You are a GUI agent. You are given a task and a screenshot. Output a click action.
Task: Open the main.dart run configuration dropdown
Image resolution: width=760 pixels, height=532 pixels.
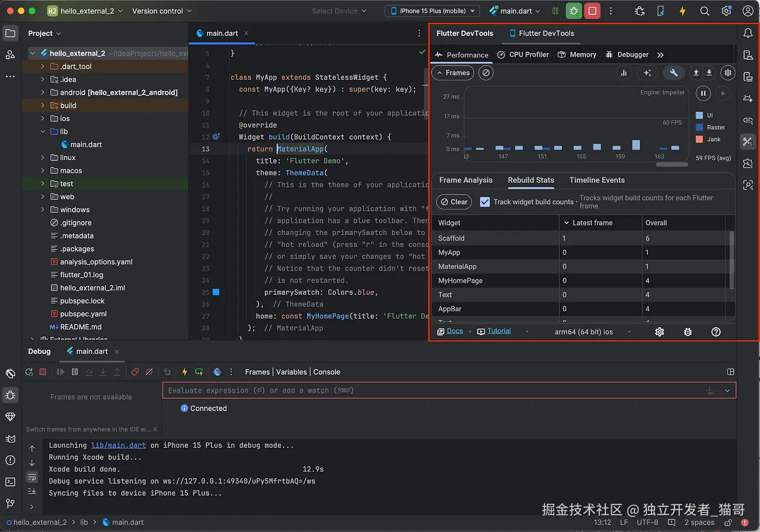tap(515, 11)
